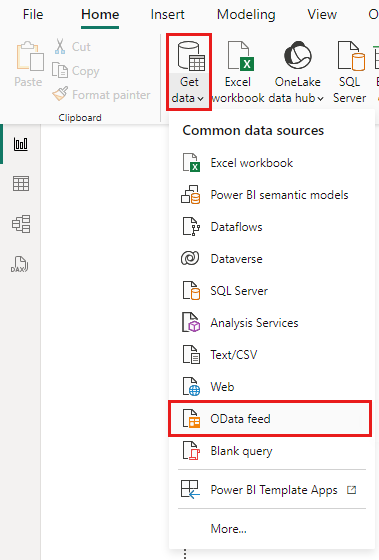Screen dimensions: 379x560
Task: Choose Blank query option
Action: tap(272, 451)
